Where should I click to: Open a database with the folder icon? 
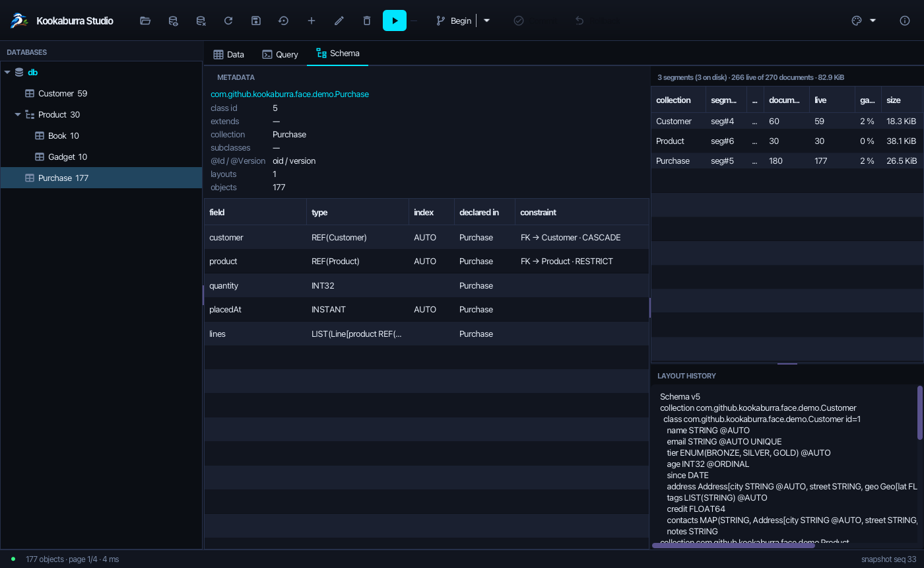[x=145, y=20]
